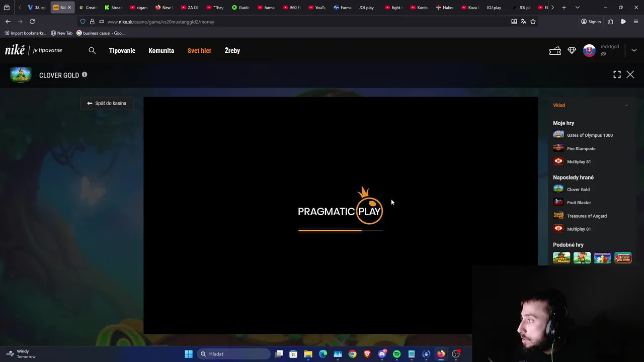Viewport: 644px width, 362px height.
Task: Switch to the Guide tab
Action: click(x=240, y=8)
